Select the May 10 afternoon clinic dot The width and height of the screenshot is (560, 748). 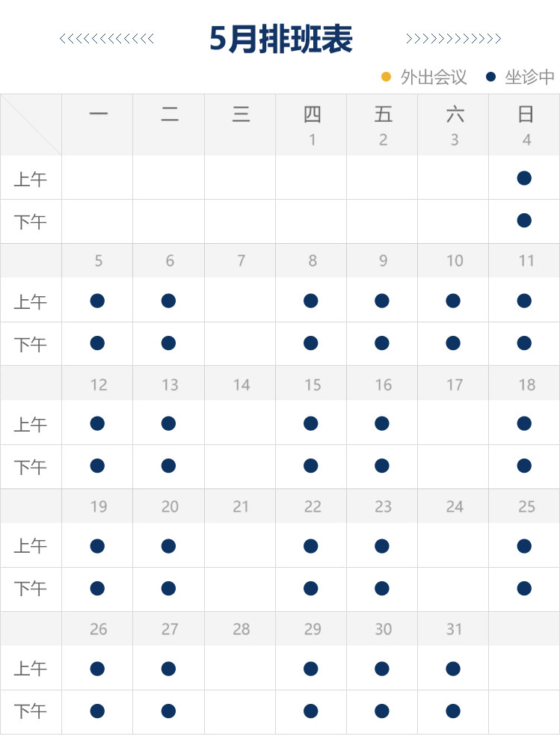(x=453, y=343)
